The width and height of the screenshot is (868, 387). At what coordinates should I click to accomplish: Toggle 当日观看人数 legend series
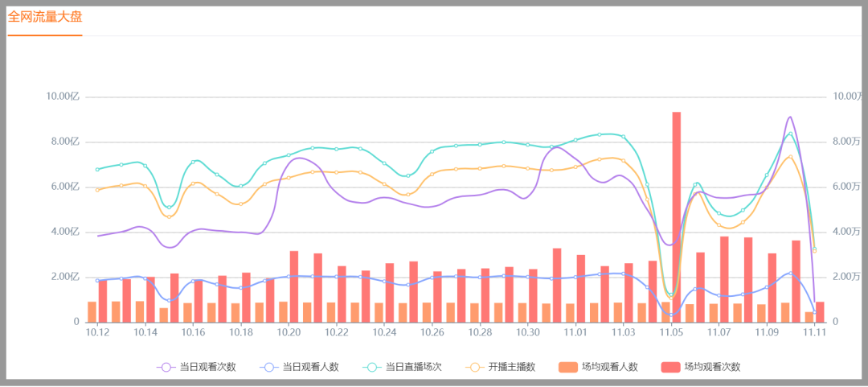(x=299, y=367)
